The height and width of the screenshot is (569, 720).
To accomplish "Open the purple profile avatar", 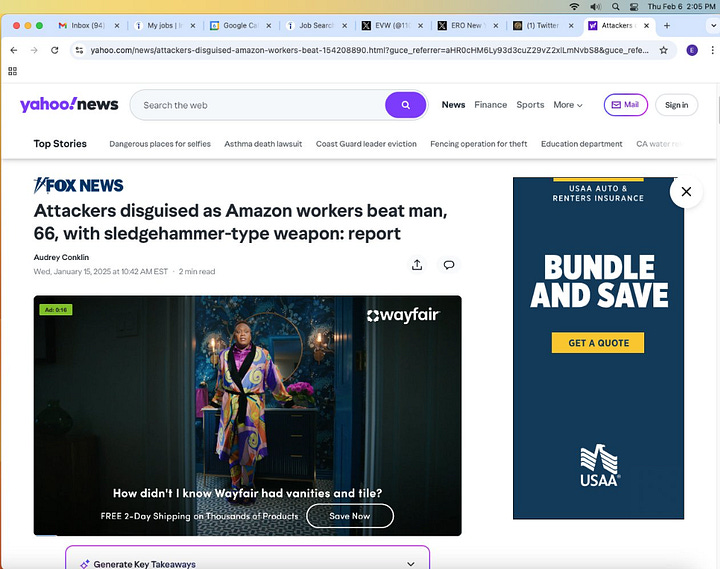I will 692,50.
